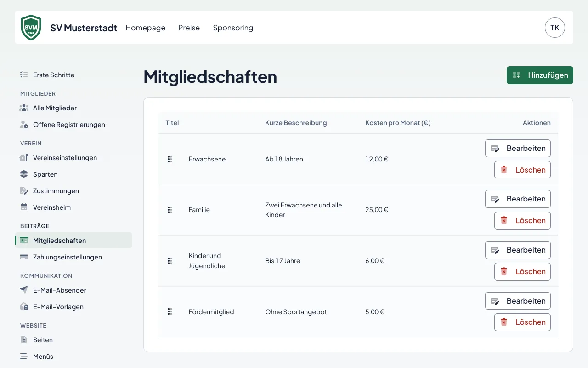Viewport: 588px width, 368px height.
Task: Click the Alle Mitglieder people icon
Action: [x=24, y=108]
